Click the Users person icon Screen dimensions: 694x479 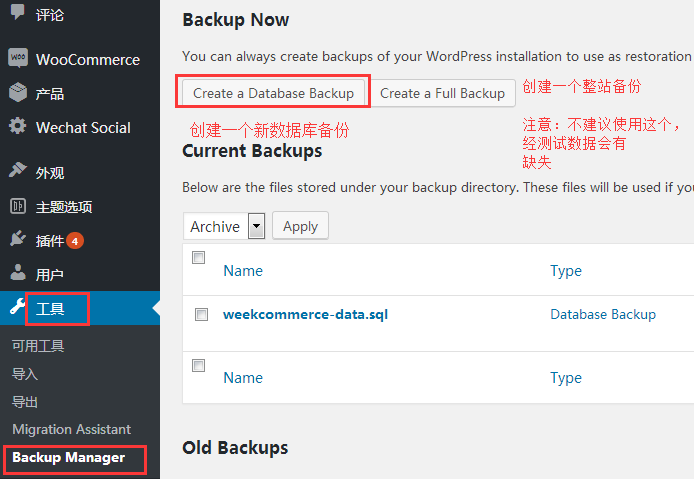pos(18,272)
